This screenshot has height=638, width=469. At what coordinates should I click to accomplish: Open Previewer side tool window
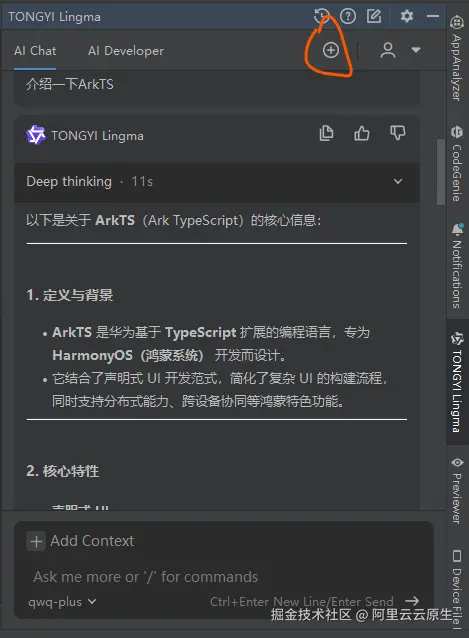pyautogui.click(x=457, y=490)
